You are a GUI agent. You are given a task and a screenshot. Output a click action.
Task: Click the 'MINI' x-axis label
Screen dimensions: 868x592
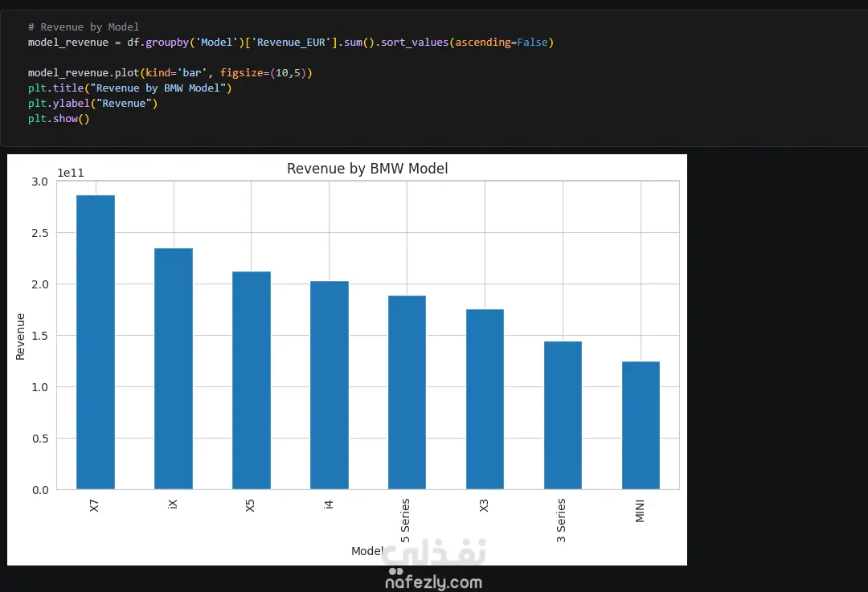click(640, 511)
